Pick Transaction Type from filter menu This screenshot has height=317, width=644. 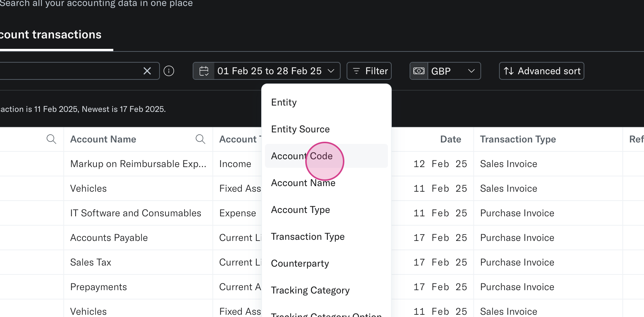tap(307, 236)
